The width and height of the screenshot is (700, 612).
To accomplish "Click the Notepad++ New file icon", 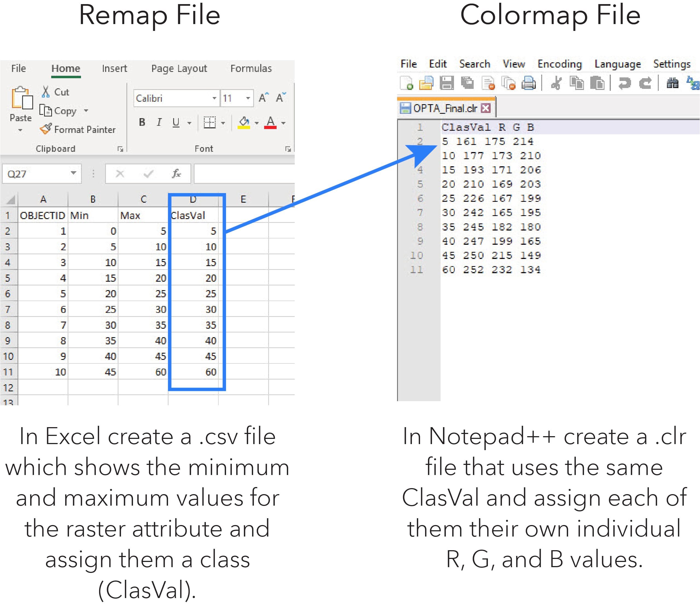I will coord(407,83).
